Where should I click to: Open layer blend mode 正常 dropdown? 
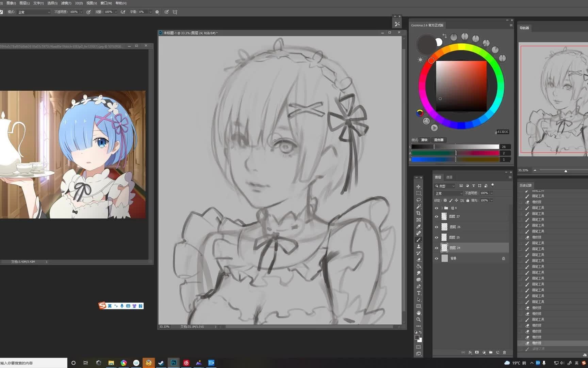(x=448, y=193)
